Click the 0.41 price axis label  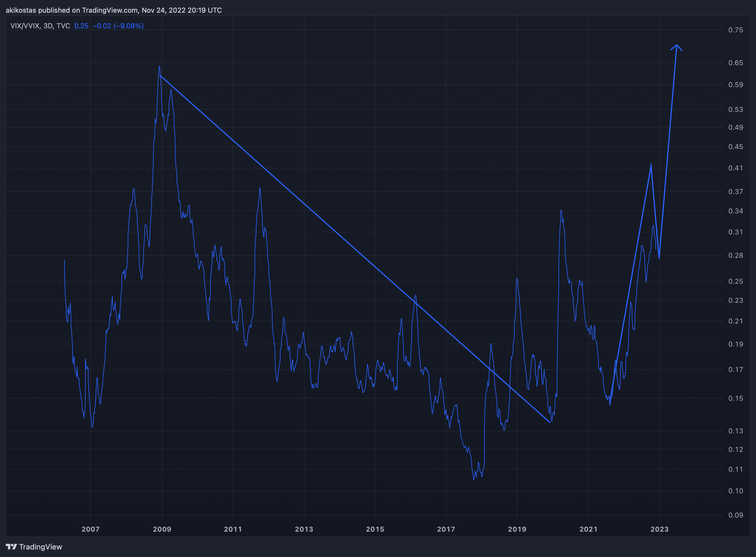[736, 168]
